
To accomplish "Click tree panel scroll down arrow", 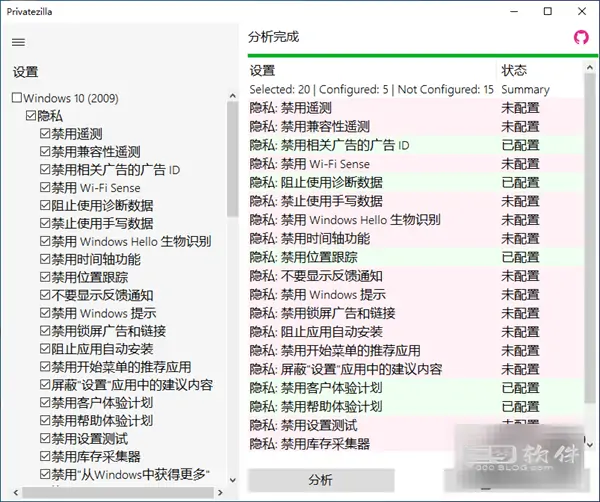I will (233, 480).
